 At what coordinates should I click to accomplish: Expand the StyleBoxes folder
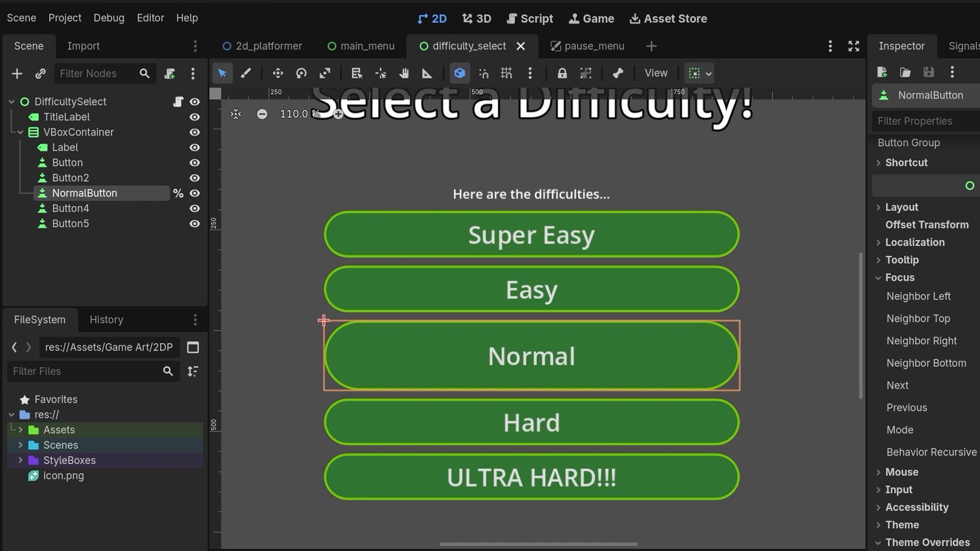pos(20,460)
